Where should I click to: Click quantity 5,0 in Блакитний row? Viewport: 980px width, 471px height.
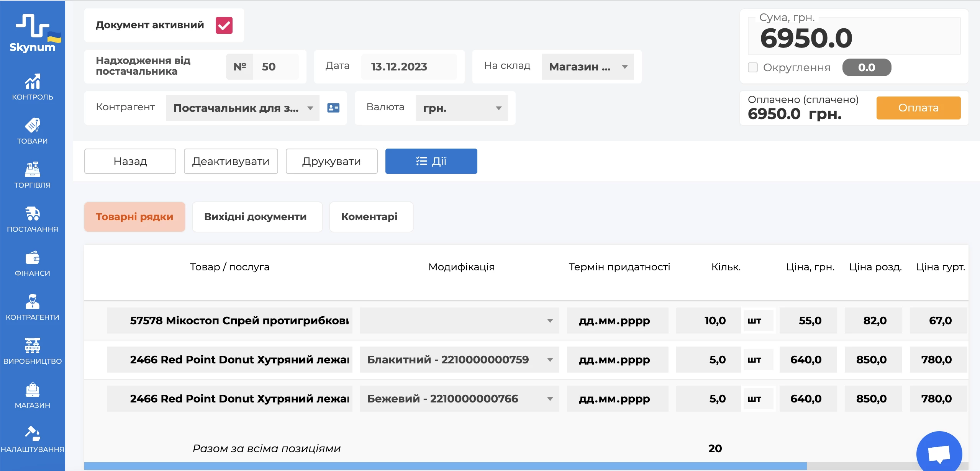pyautogui.click(x=708, y=360)
